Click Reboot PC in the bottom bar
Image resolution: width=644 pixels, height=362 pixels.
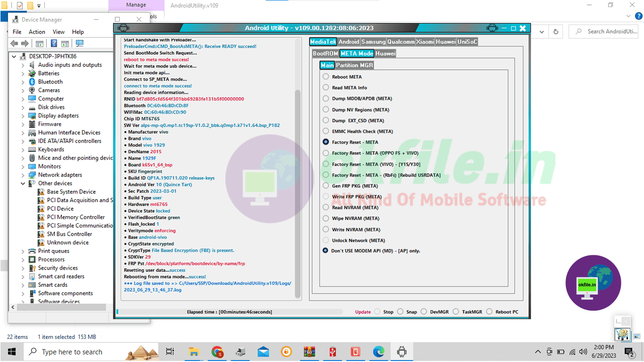coord(502,312)
